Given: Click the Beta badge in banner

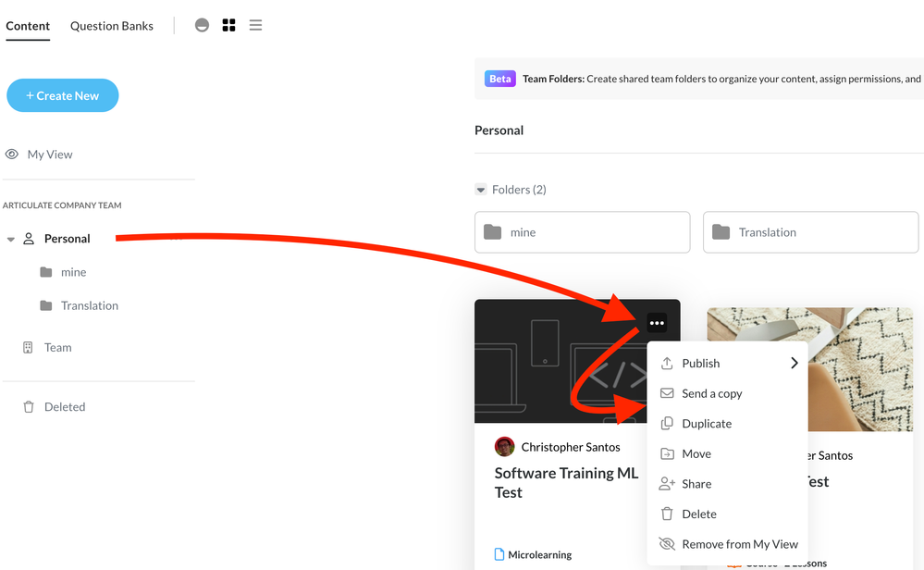Looking at the screenshot, I should coord(500,79).
